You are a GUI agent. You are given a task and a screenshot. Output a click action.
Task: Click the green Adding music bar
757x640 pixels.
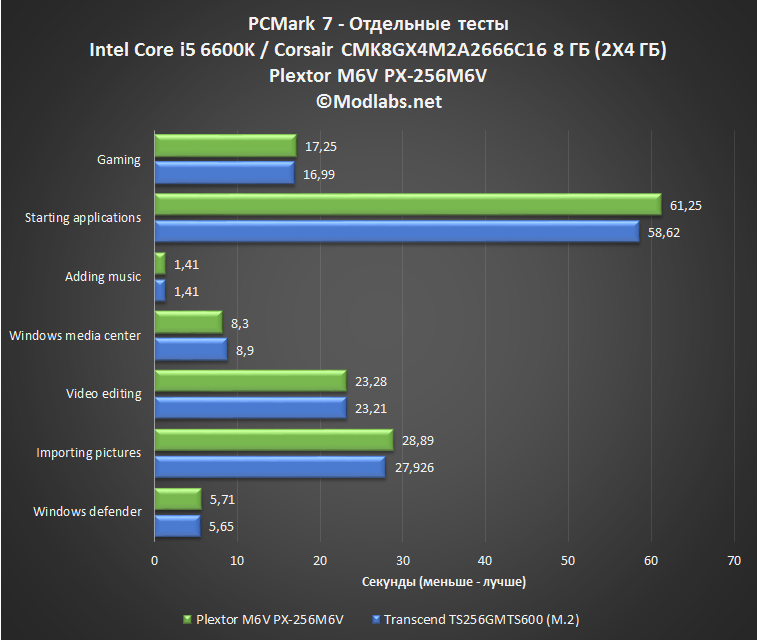(x=160, y=264)
